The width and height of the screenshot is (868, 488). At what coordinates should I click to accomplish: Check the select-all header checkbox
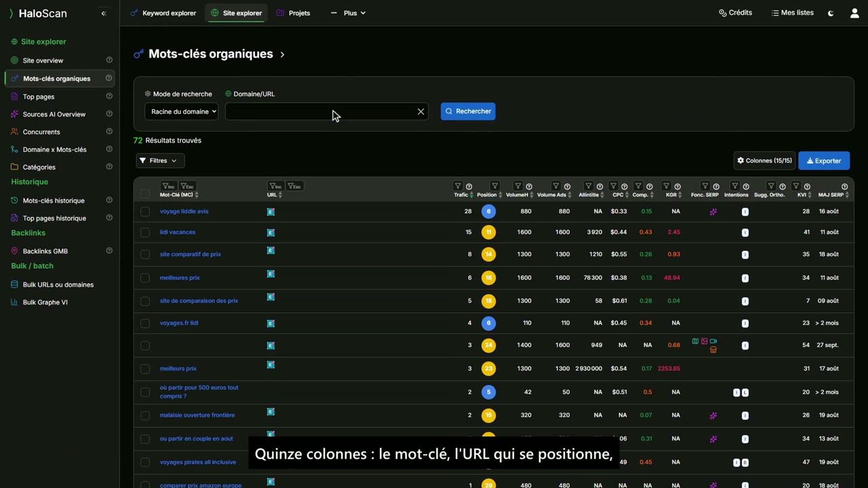[x=145, y=195]
